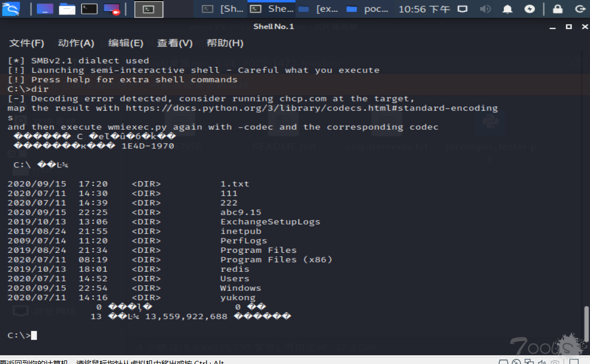Screen dimensions: 590x364
Task: Click the redis directory entry
Action: pyautogui.click(x=235, y=269)
